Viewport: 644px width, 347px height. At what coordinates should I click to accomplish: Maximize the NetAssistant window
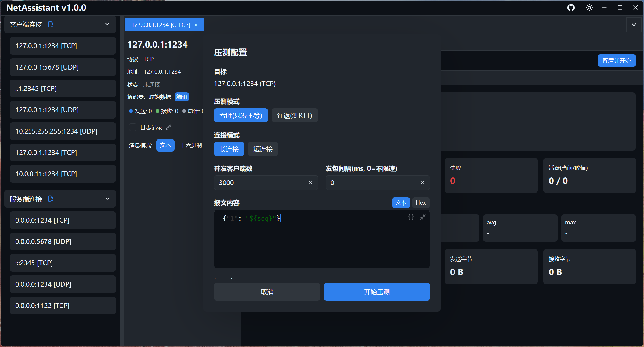(x=620, y=8)
